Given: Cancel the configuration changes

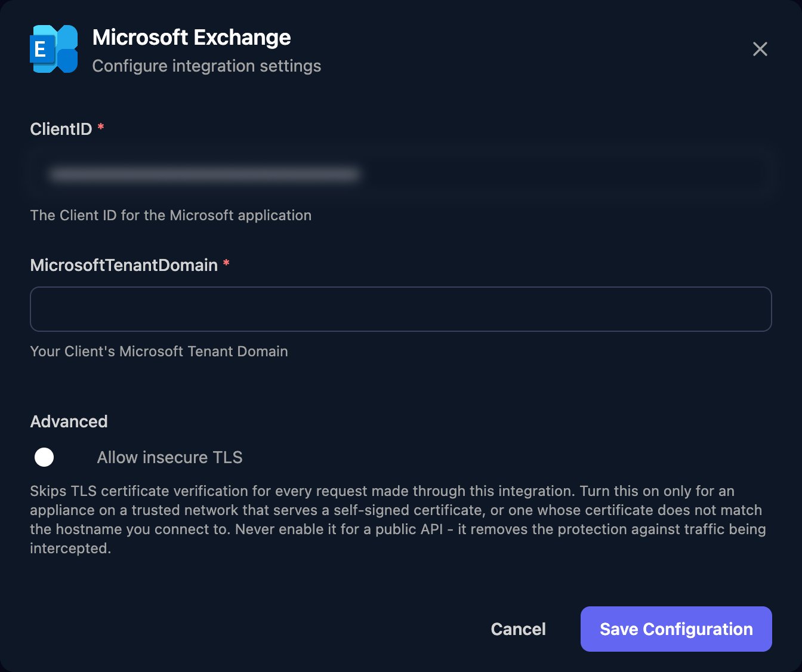Looking at the screenshot, I should click(518, 629).
